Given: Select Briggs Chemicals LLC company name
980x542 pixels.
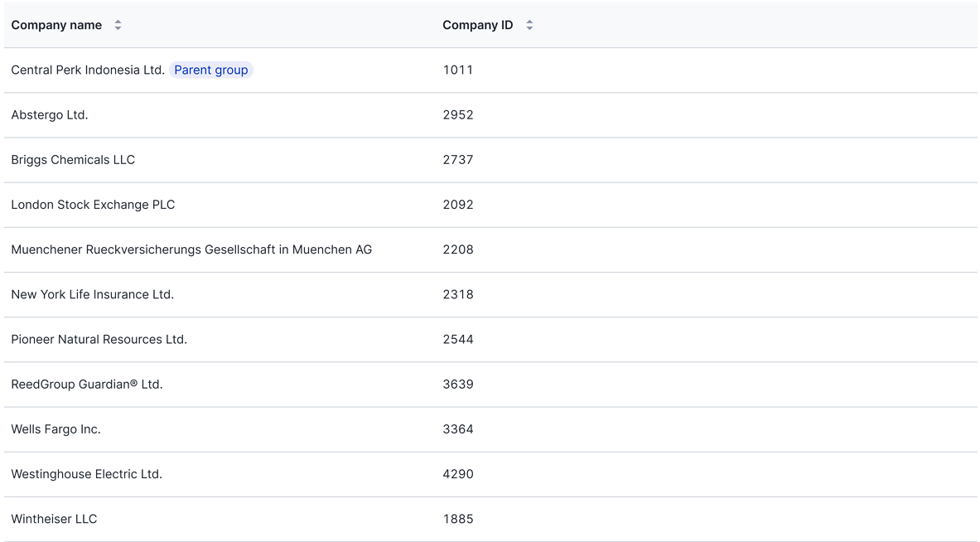Looking at the screenshot, I should [x=73, y=160].
